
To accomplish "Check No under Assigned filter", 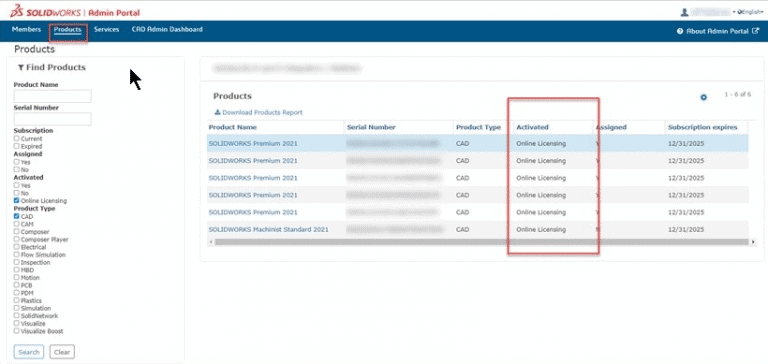I will pyautogui.click(x=17, y=170).
